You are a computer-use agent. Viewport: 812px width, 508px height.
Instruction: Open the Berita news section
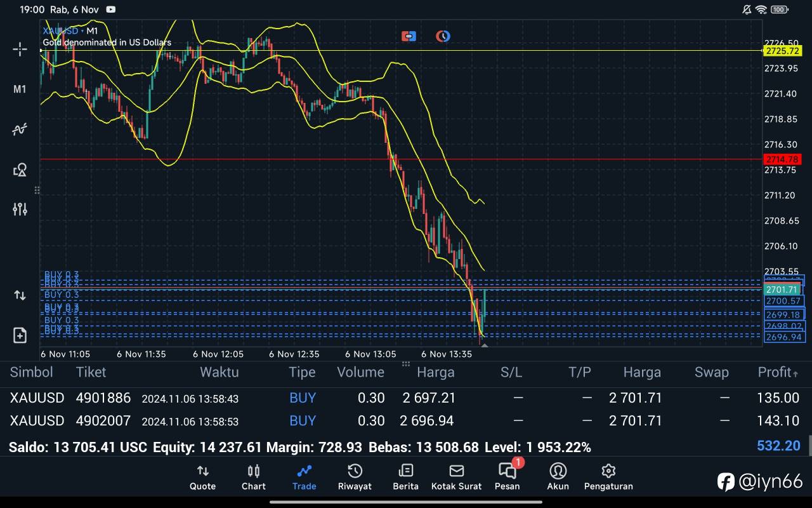405,477
